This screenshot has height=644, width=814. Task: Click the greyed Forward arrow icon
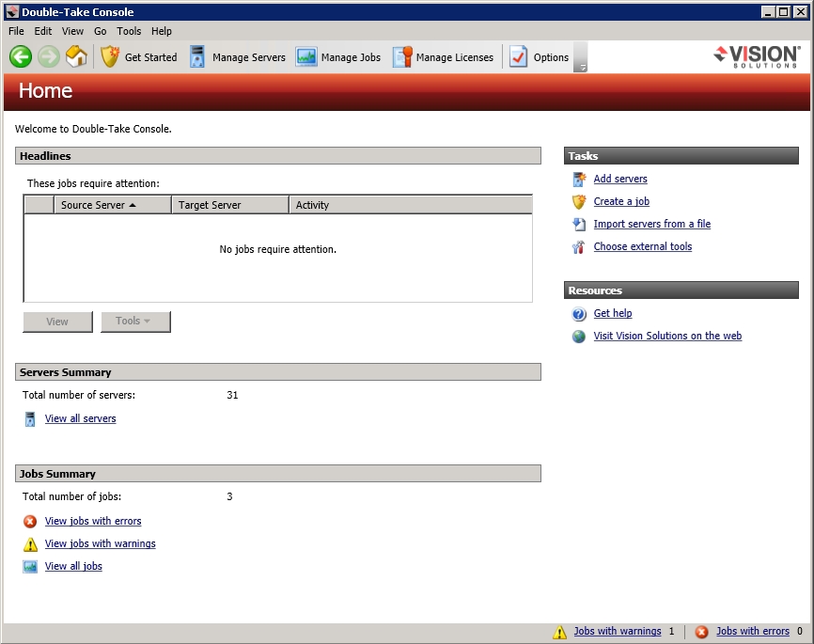[49, 56]
